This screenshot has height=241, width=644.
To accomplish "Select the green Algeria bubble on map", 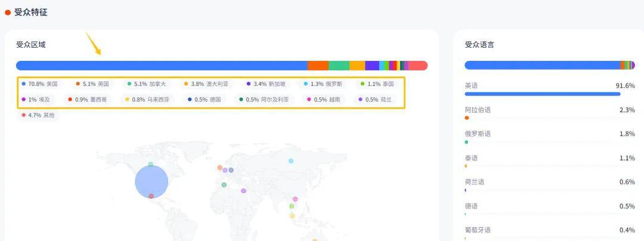I will click(224, 185).
